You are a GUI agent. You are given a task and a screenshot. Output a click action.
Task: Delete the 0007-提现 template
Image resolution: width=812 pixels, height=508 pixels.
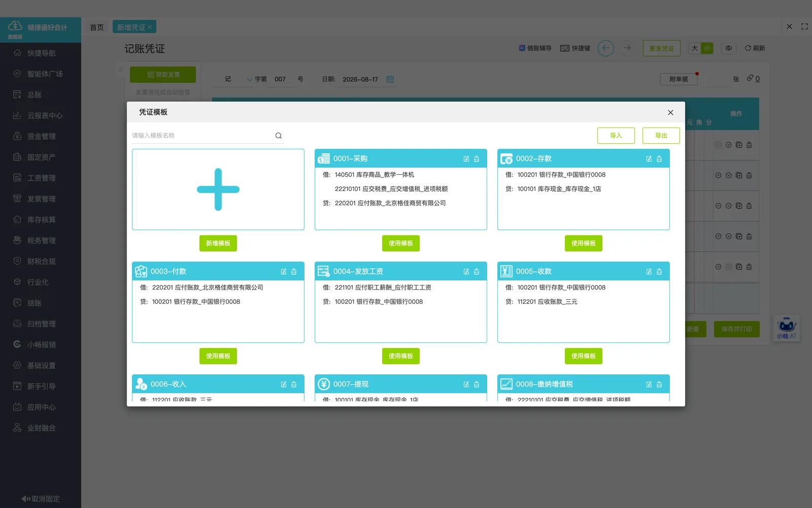coord(477,385)
